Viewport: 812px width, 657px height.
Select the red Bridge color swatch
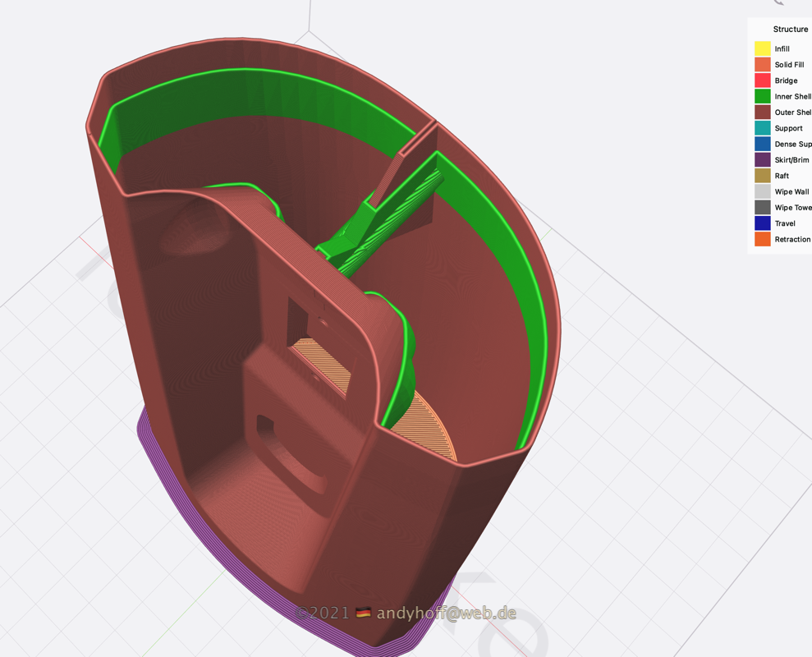coord(763,80)
